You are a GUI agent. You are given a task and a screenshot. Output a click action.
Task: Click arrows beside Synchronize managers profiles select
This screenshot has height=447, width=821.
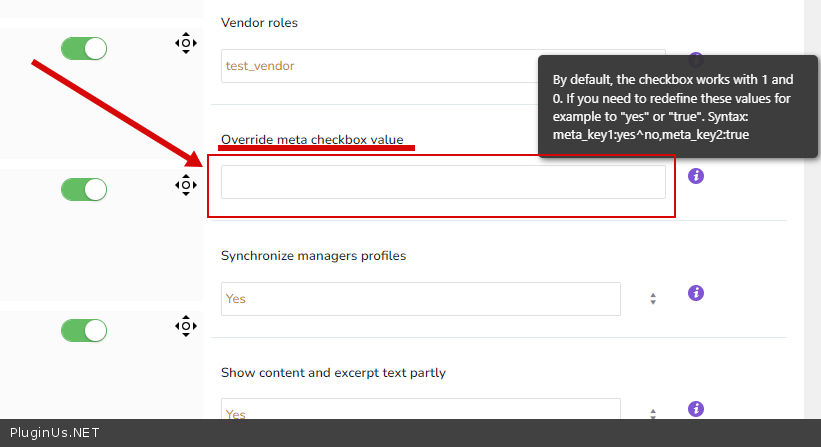click(653, 298)
